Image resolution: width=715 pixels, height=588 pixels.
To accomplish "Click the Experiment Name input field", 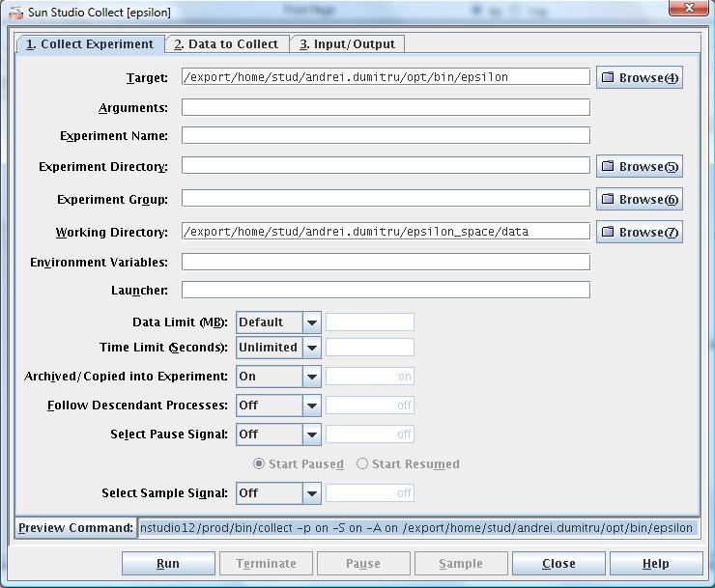I will (386, 135).
